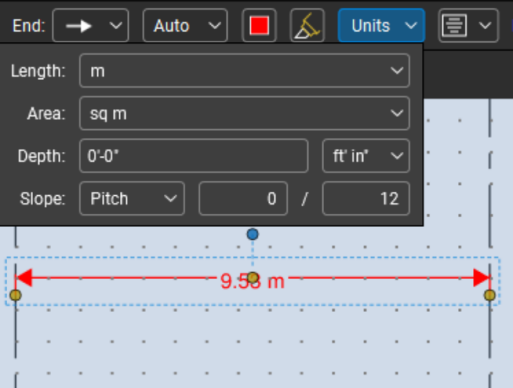
Task: Click the center yellow handle on measurement
Action: pos(253,278)
